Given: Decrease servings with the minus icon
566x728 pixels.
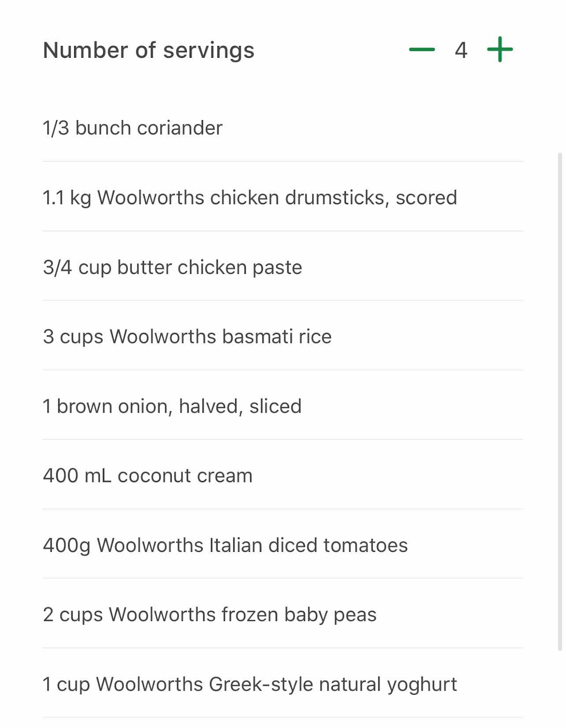Looking at the screenshot, I should click(421, 50).
